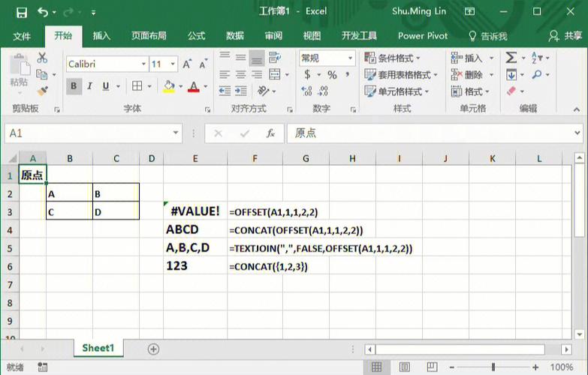This screenshot has width=588, height=375.
Task: Adjust the zoom slider handle
Action: (493, 367)
